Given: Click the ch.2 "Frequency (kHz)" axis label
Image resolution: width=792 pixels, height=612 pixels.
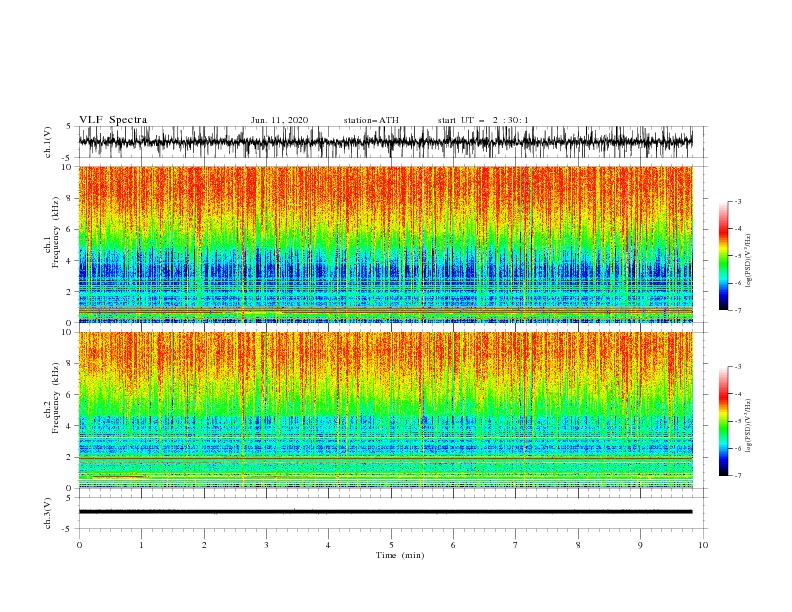Looking at the screenshot, I should click(56, 398).
